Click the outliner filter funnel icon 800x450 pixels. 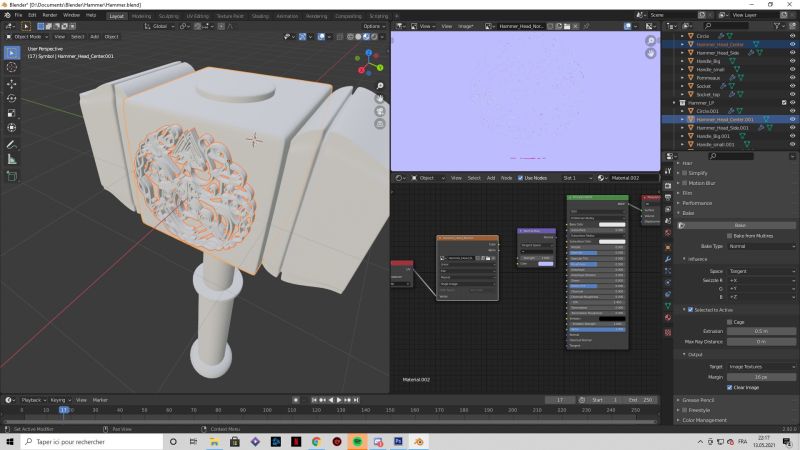click(778, 26)
